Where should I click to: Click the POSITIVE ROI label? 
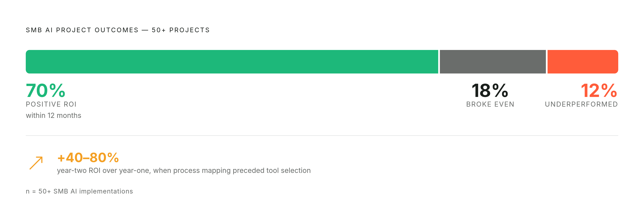tap(51, 104)
